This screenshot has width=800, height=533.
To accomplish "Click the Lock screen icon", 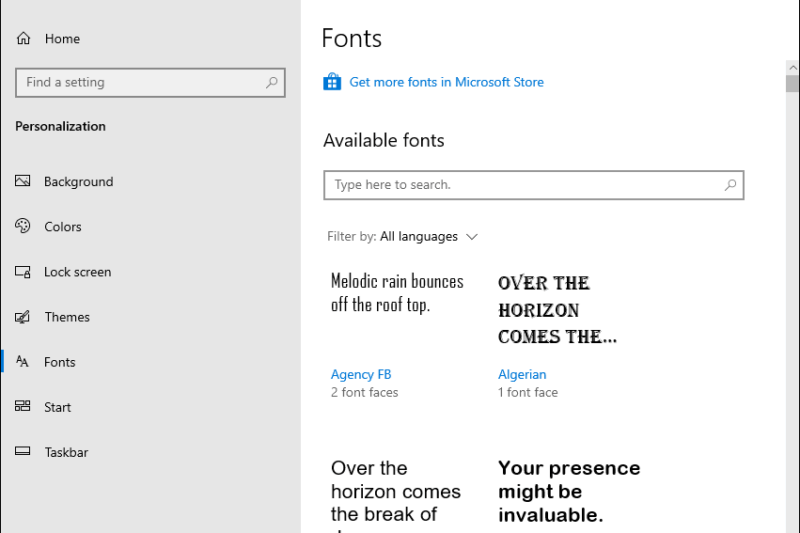I will [22, 271].
